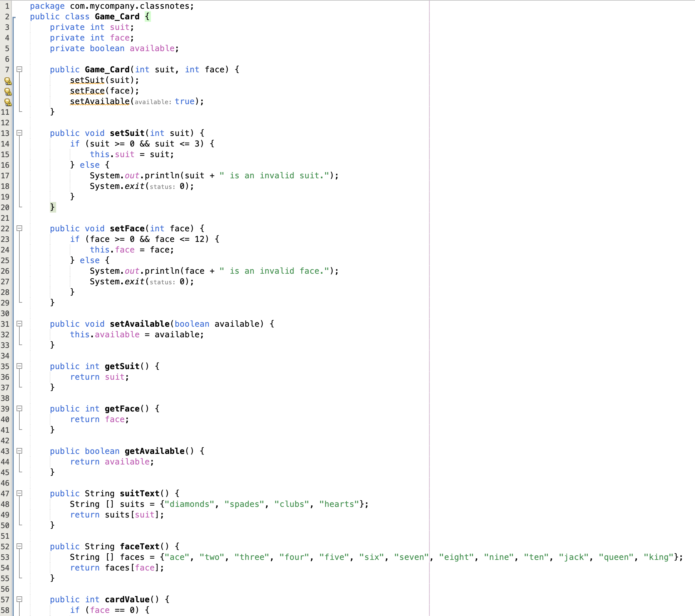This screenshot has width=695, height=616.
Task: Collapse the cardValue method on line 57
Action: click(20, 600)
